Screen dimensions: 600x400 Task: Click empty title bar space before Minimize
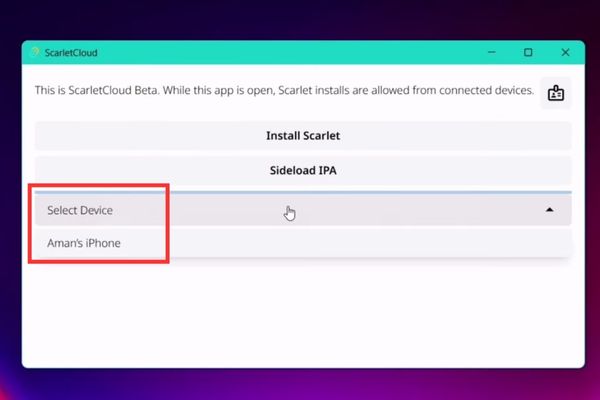click(300, 52)
